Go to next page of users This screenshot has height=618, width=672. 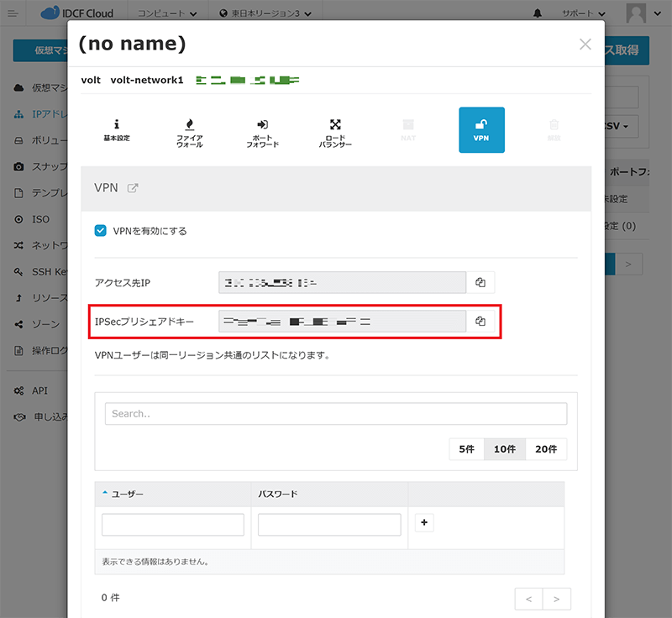(x=557, y=599)
